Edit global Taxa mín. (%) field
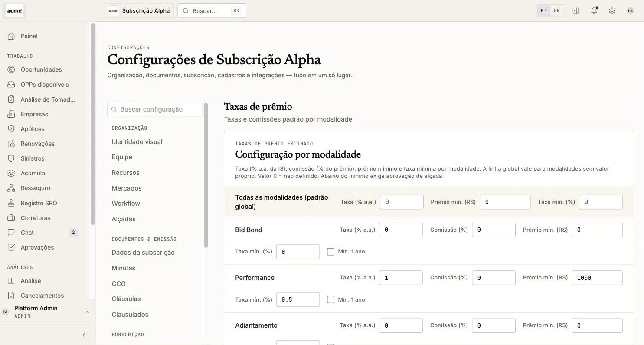The image size is (644, 345). (x=601, y=202)
